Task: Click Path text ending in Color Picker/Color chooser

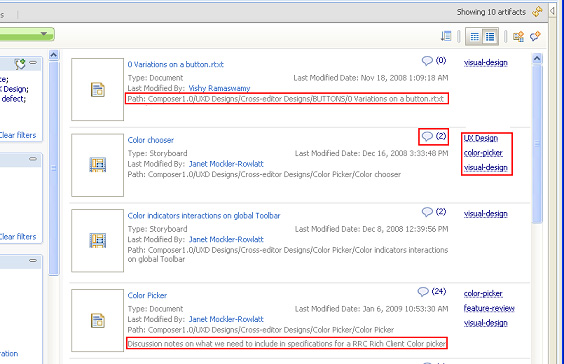Action: click(264, 174)
